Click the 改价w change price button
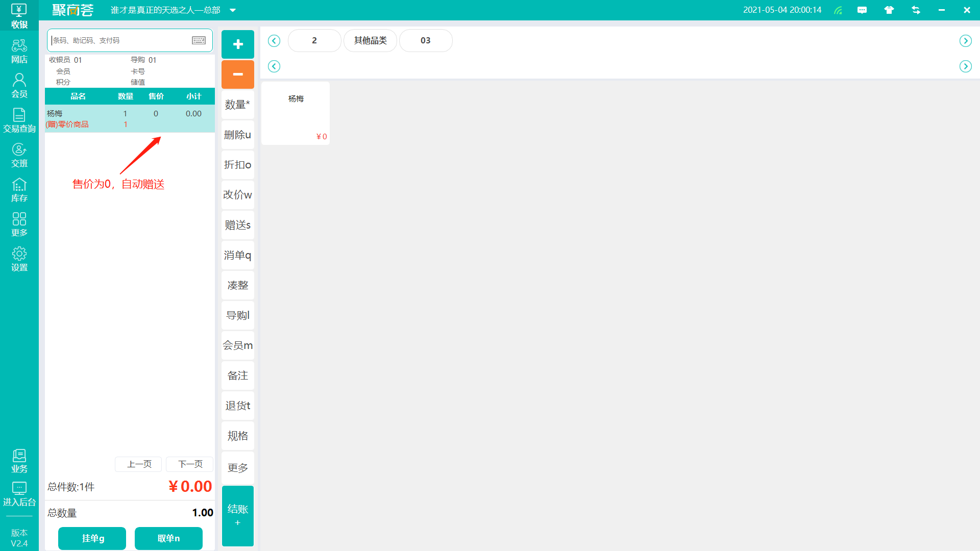The width and height of the screenshot is (980, 551). 238,195
